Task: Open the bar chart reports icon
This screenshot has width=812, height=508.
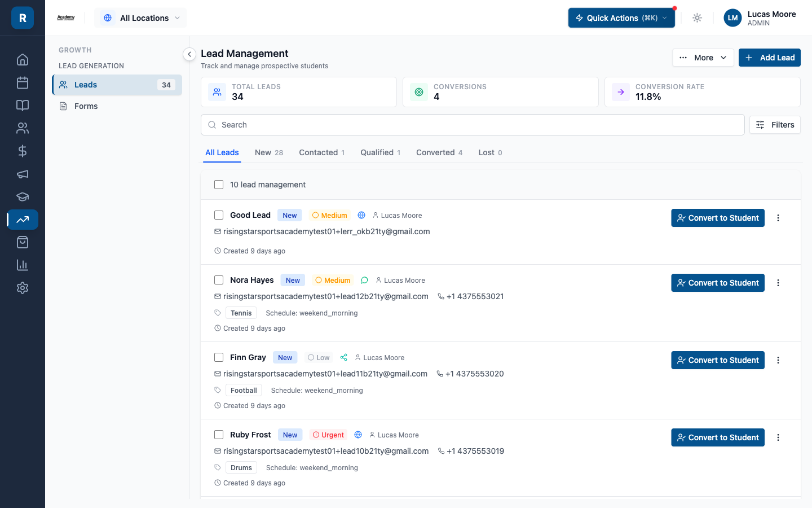Action: (x=23, y=265)
